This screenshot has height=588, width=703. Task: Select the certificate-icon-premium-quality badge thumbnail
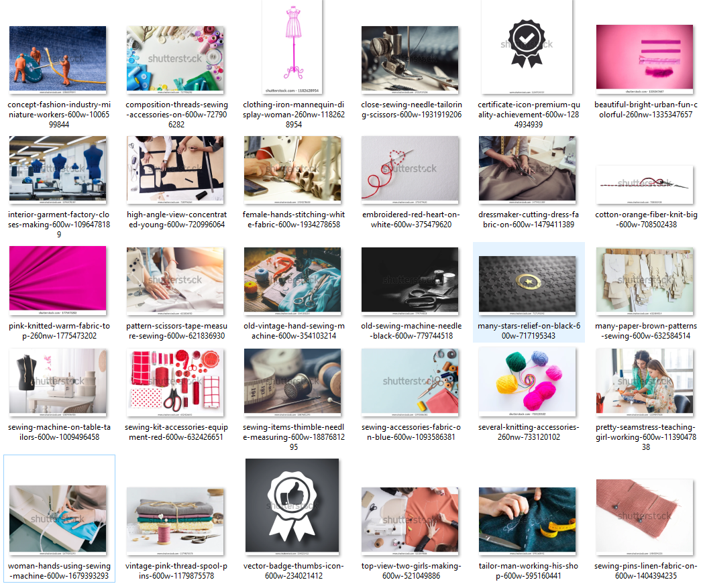pyautogui.click(x=527, y=47)
